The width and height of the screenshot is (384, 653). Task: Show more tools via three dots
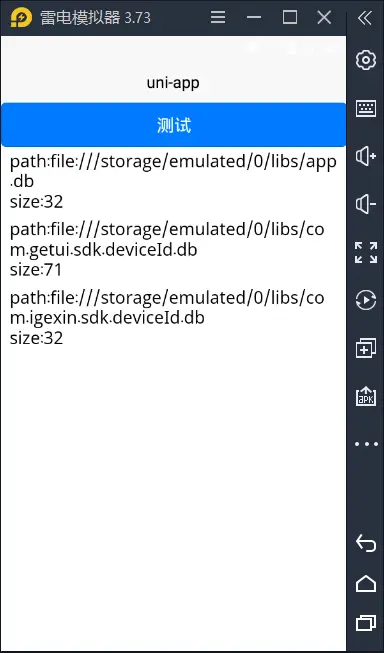coord(366,444)
